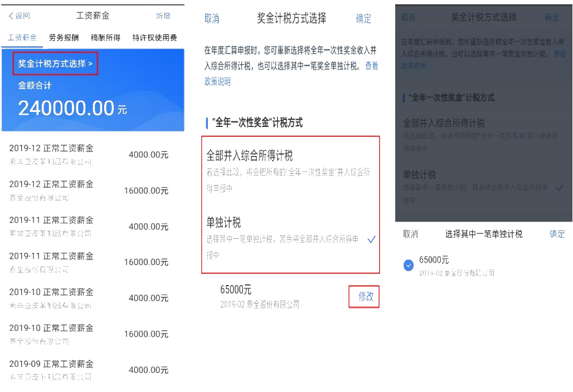Select 全部并入综合所得计税 option

(x=290, y=170)
